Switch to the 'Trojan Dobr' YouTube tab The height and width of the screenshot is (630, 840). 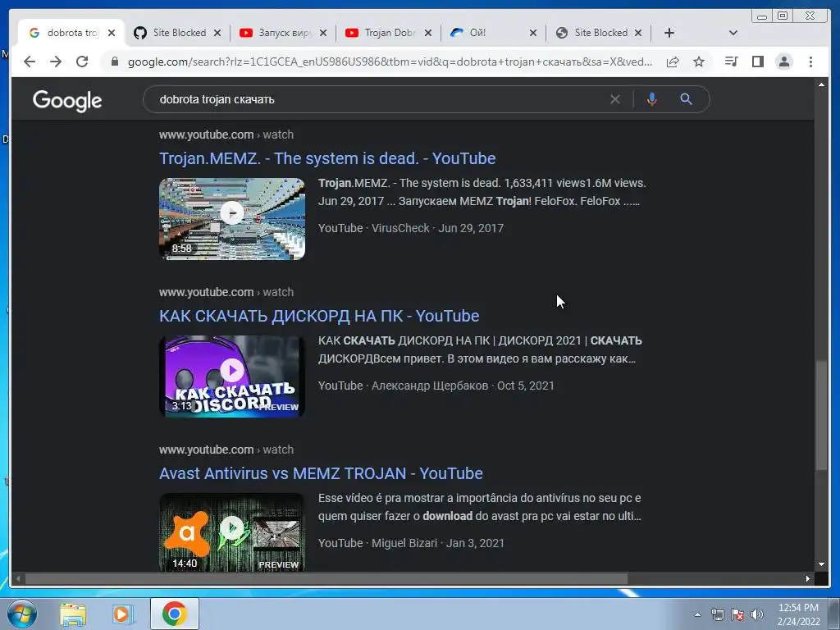click(x=388, y=33)
